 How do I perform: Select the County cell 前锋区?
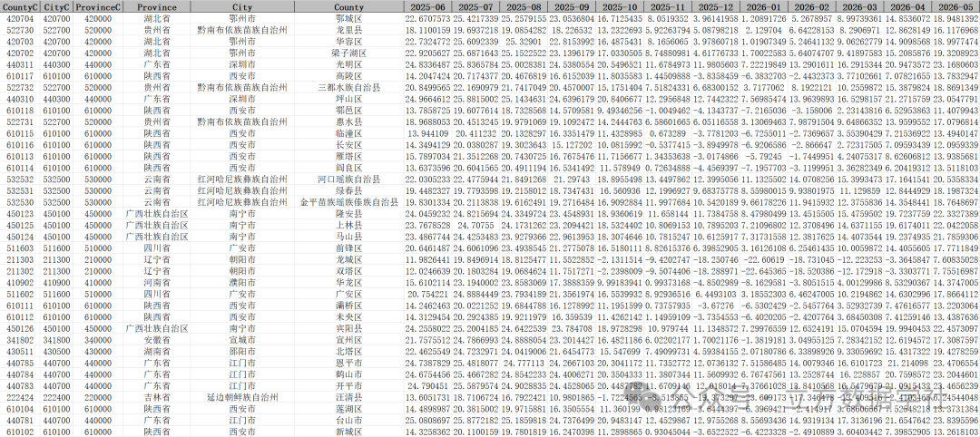348,248
